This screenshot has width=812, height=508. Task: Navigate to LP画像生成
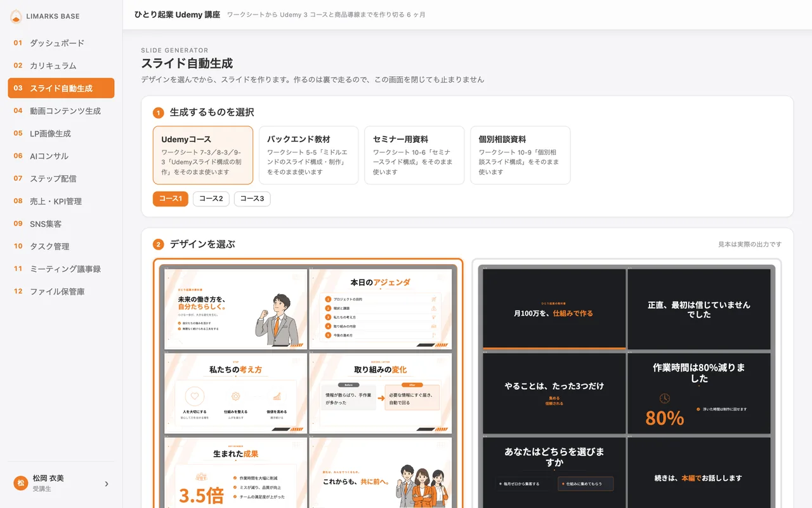[x=61, y=133]
